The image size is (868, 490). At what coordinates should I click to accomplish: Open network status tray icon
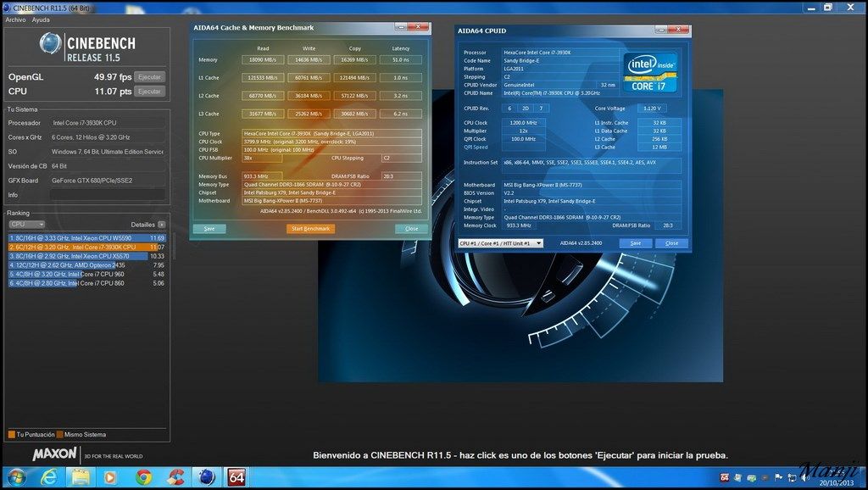click(793, 477)
